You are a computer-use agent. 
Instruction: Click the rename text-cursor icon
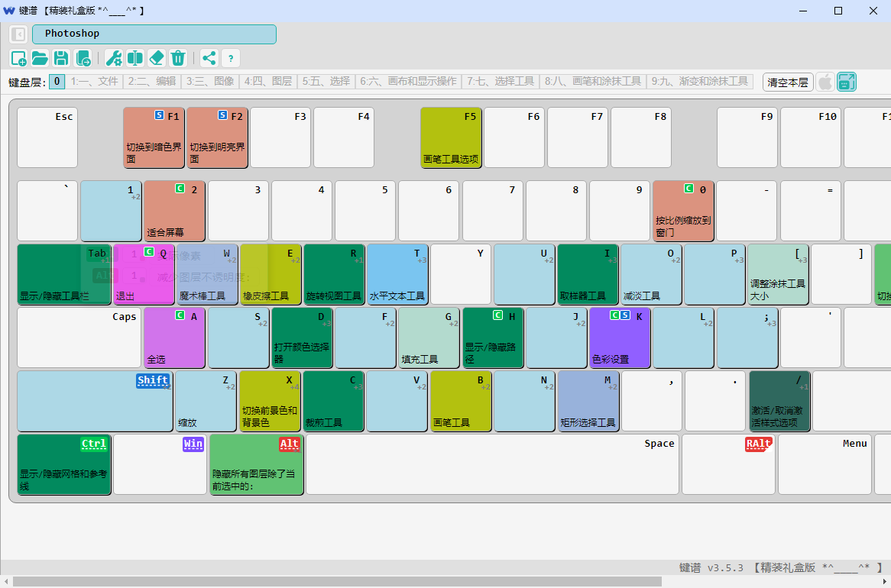click(135, 58)
